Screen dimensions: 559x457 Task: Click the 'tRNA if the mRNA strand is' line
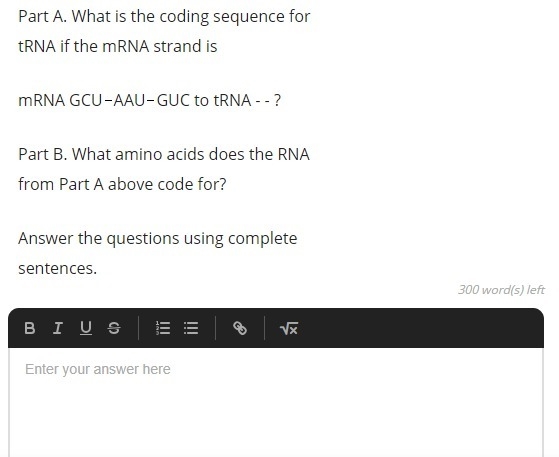pyautogui.click(x=118, y=46)
